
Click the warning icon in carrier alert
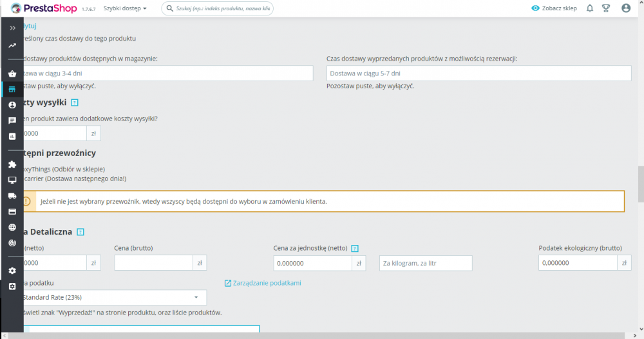coord(26,201)
